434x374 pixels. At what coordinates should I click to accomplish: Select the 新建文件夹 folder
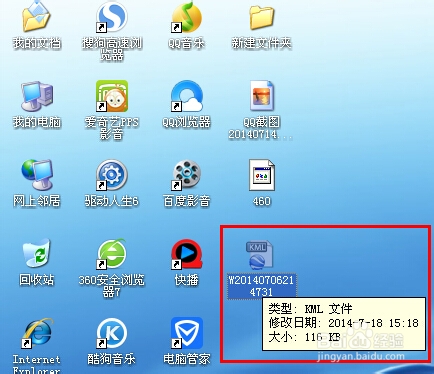coord(261,17)
